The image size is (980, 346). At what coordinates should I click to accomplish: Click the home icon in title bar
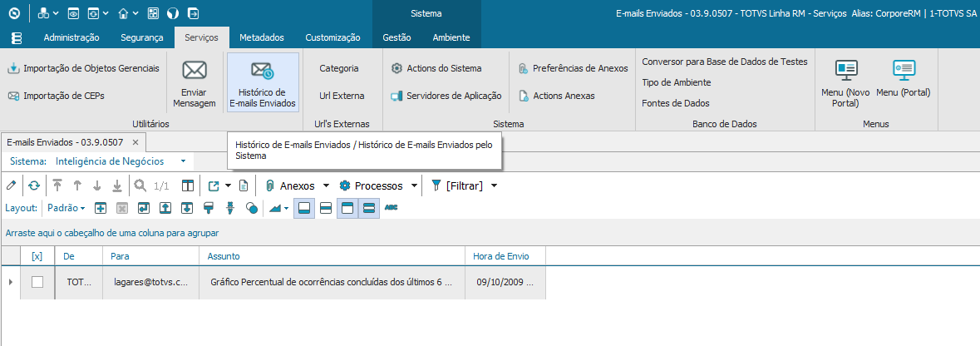point(123,12)
